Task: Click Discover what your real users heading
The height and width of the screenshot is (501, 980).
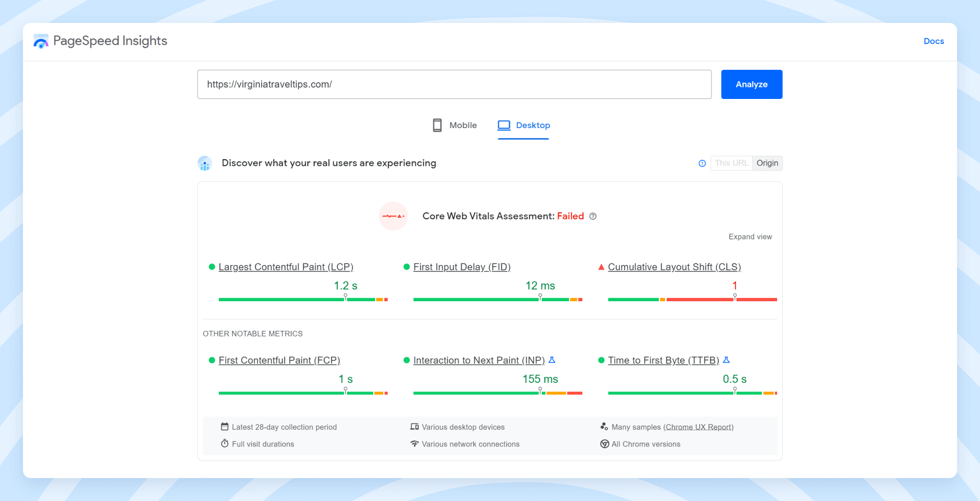Action: pos(329,163)
